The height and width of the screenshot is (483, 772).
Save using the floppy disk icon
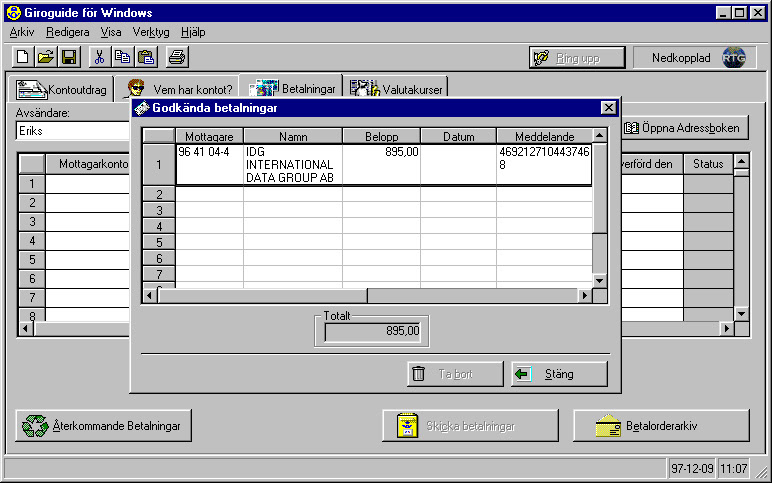point(69,57)
